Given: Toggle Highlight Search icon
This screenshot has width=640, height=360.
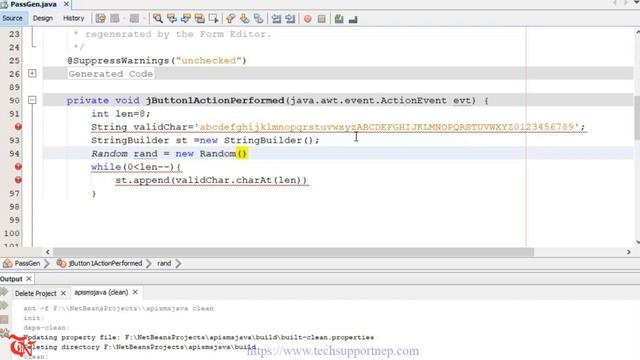Looking at the screenshot, I should coord(200,18).
